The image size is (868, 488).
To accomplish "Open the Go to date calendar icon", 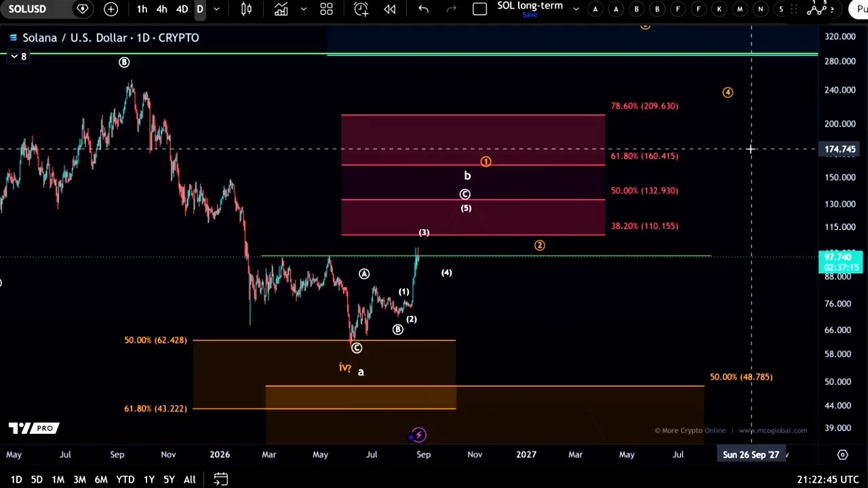I will pos(220,479).
